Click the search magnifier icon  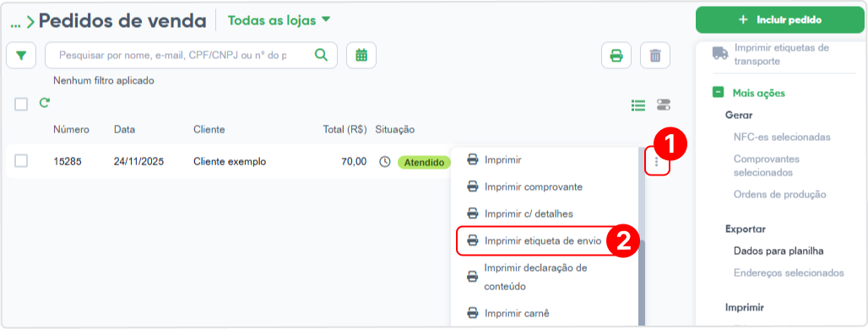click(321, 55)
